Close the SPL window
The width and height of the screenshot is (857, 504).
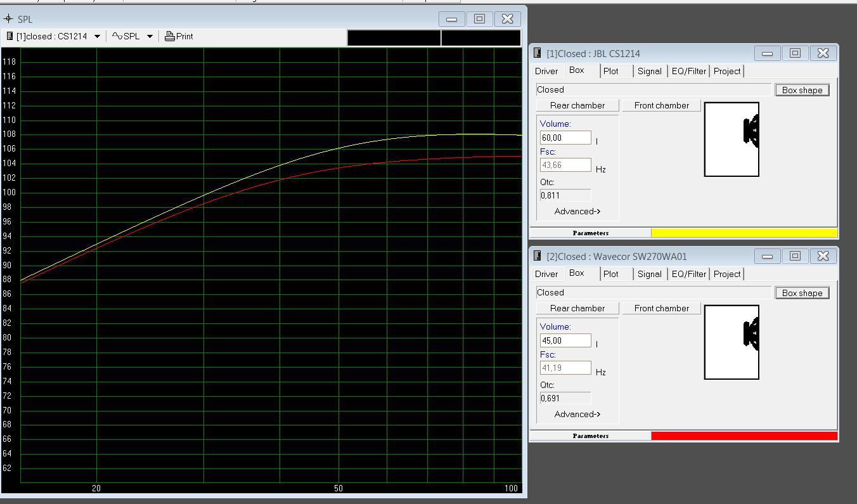pos(507,19)
